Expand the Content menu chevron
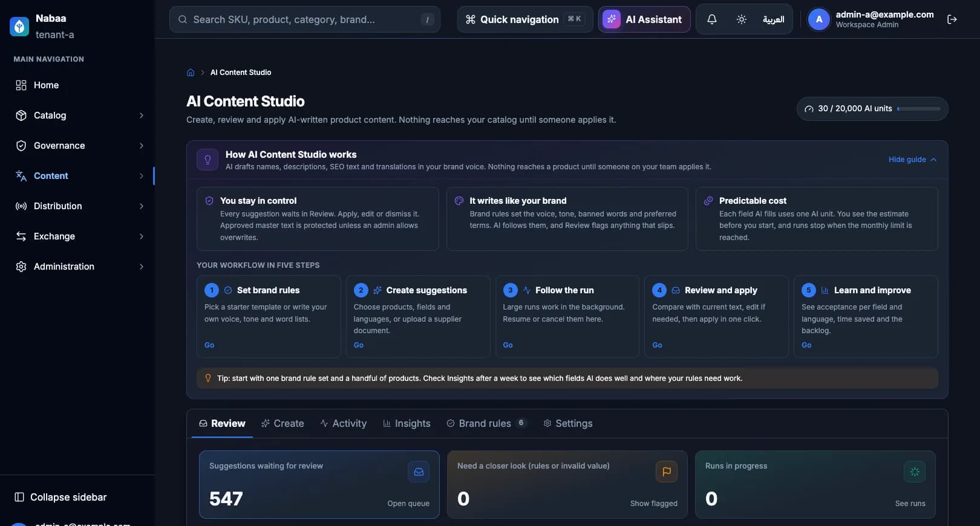 [x=142, y=176]
